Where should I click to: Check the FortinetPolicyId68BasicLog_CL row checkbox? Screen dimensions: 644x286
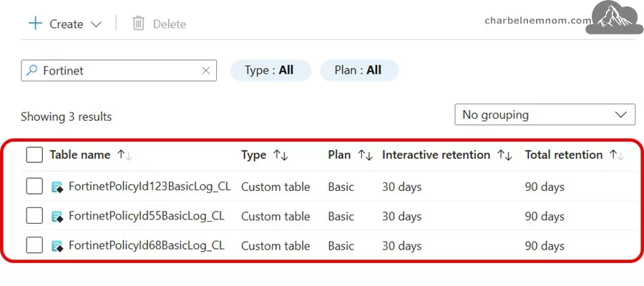click(x=34, y=245)
